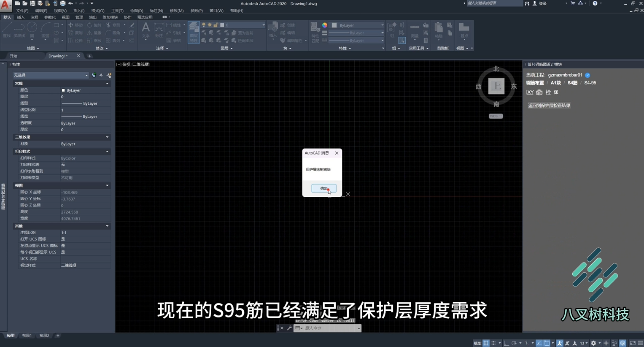Open the Format (格式) menu
This screenshot has height=347, width=644.
pyautogui.click(x=98, y=11)
